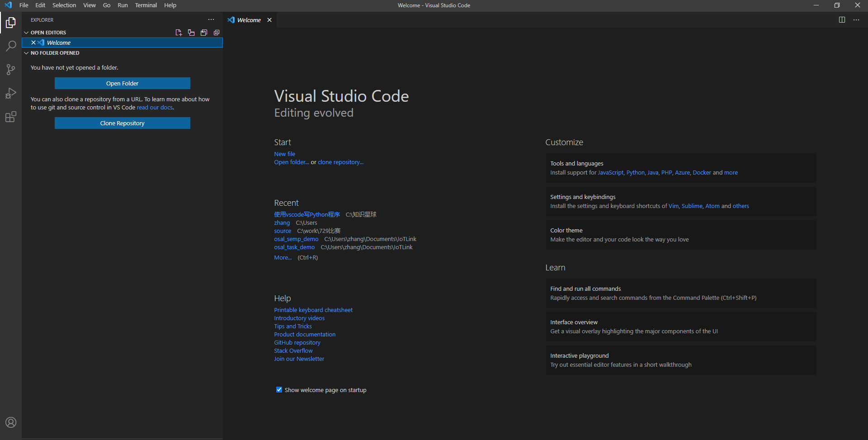Open Product documentation link
Viewport: 868px width, 440px height.
click(x=305, y=334)
